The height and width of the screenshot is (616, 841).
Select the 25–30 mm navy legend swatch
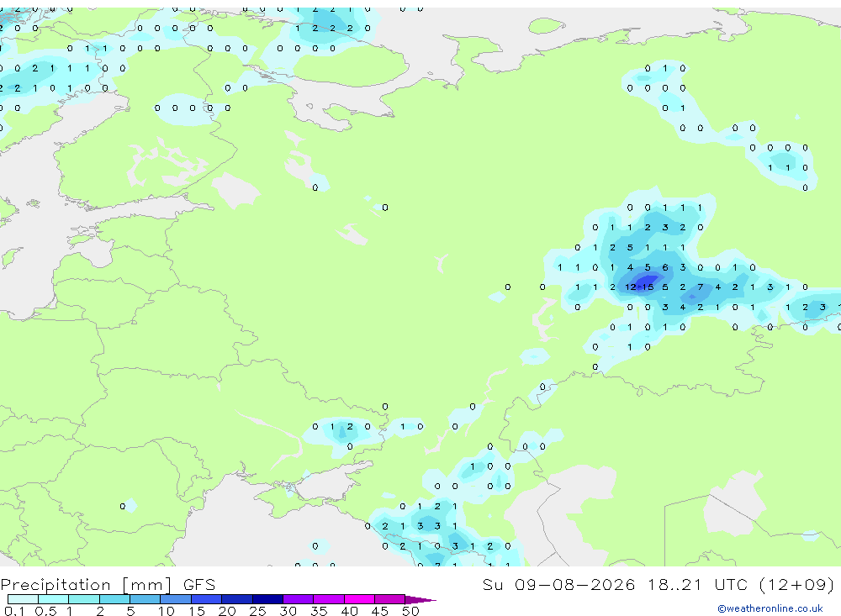[x=267, y=599]
